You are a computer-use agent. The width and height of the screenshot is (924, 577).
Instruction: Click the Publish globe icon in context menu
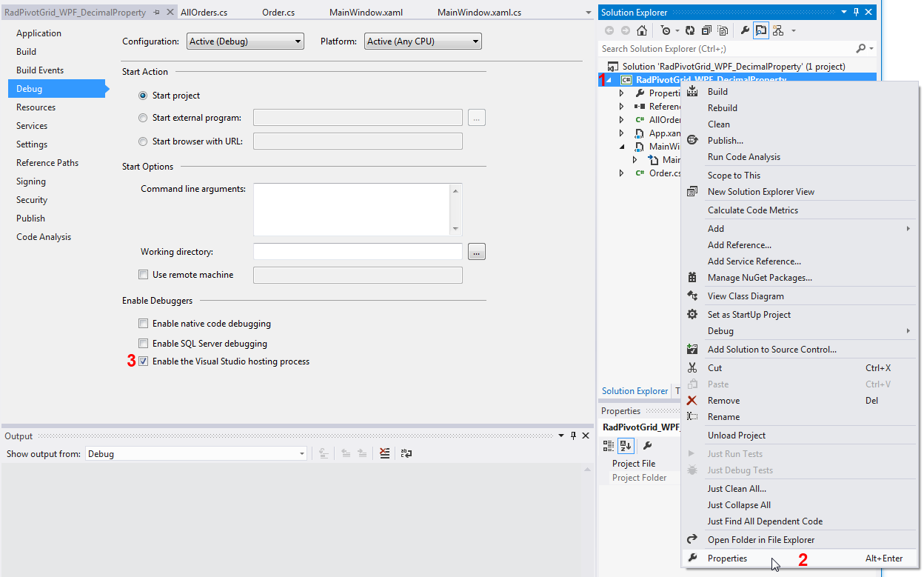[692, 140]
